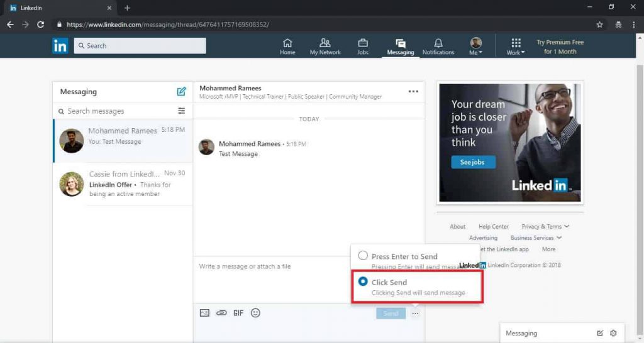Click the Write a message text box
Image resolution: width=644 pixels, height=343 pixels.
click(272, 280)
